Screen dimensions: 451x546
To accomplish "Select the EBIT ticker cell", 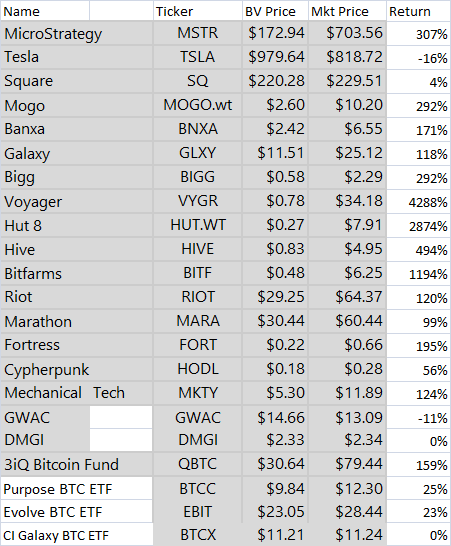I will pyautogui.click(x=197, y=512).
